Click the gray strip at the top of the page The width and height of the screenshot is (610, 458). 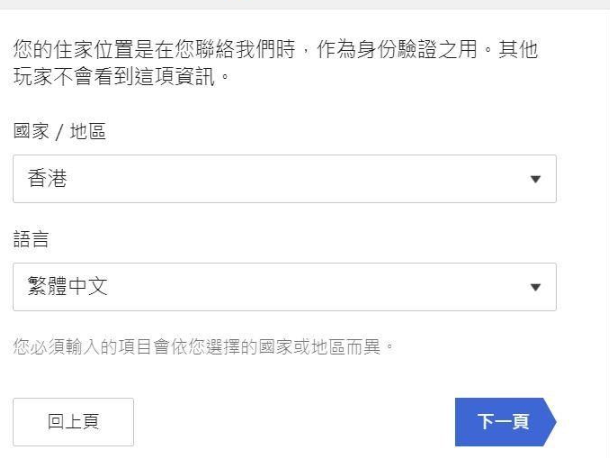click(x=305, y=5)
